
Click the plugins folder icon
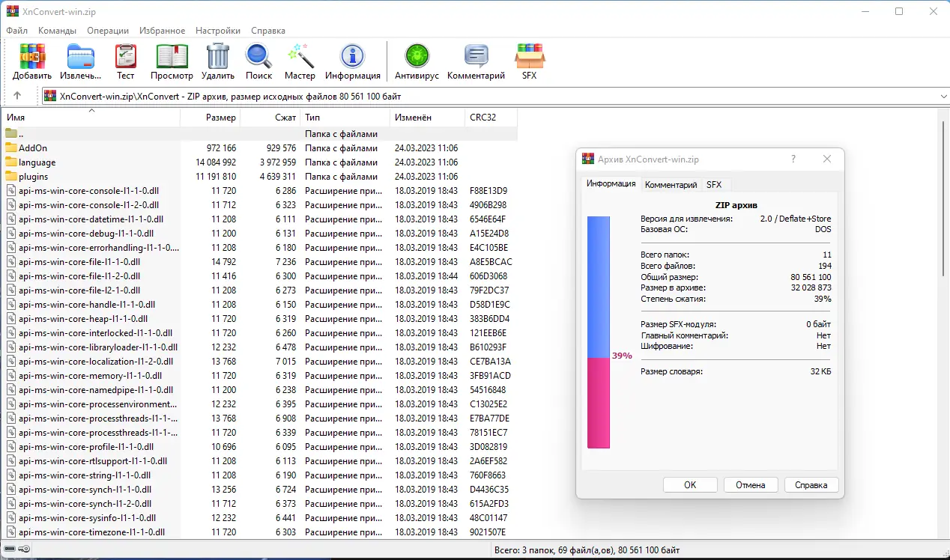click(10, 177)
